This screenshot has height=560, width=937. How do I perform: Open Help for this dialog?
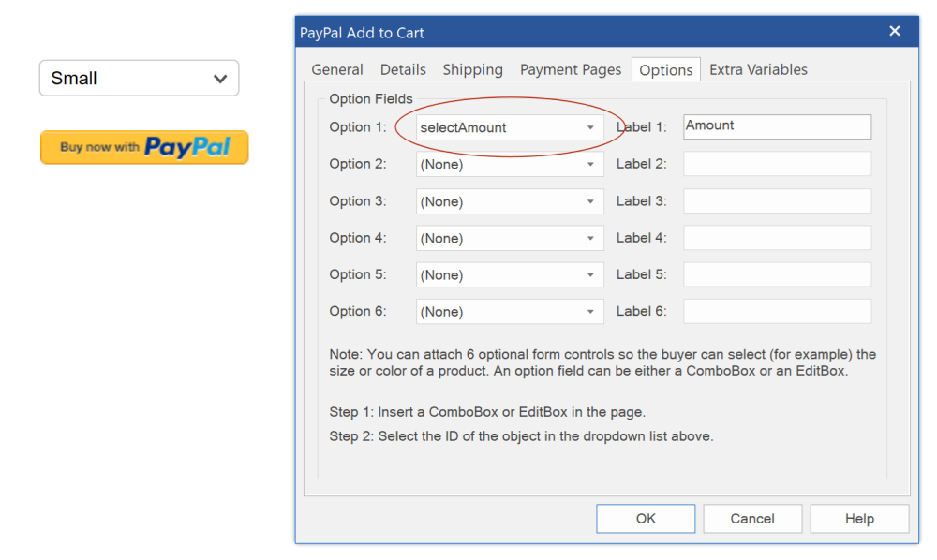(x=859, y=518)
